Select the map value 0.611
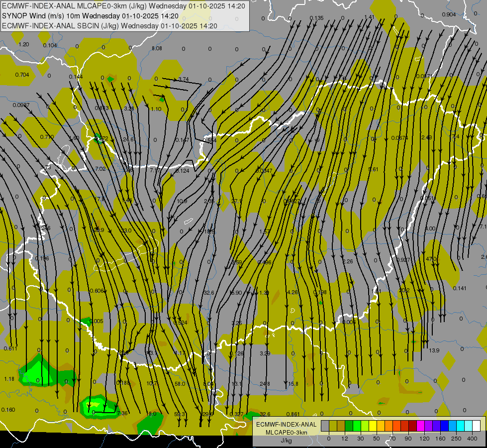The width and height of the screenshot is (487, 448). point(10,348)
